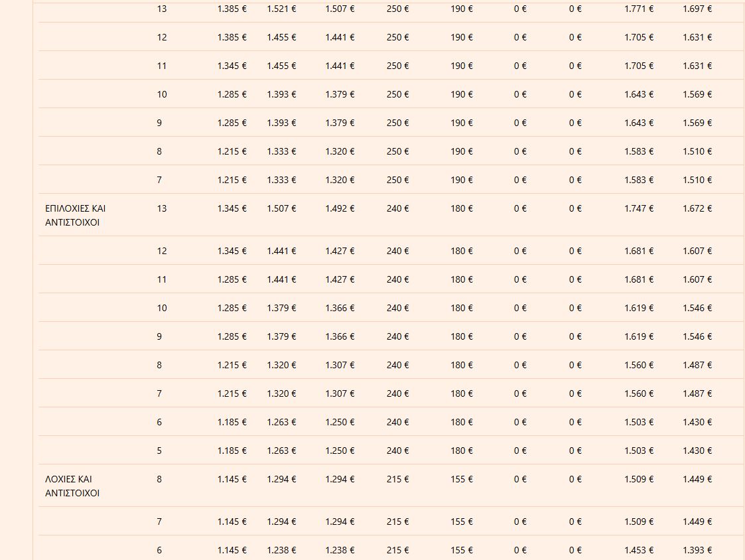
Task: Select the 1.492 € cell
Action: point(340,208)
